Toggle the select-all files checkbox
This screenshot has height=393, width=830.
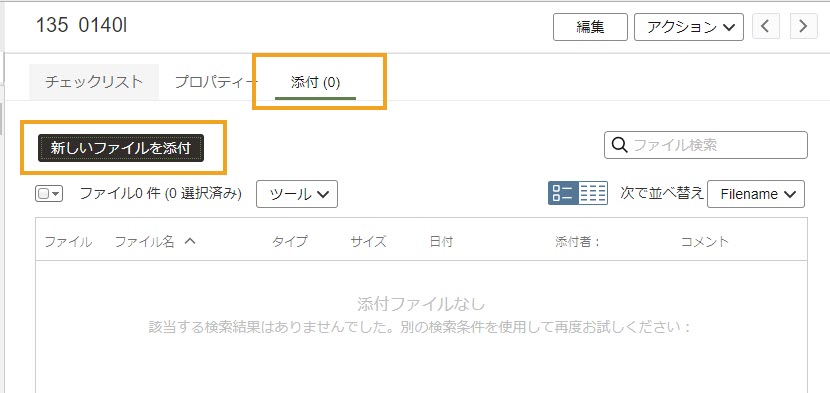click(x=43, y=194)
